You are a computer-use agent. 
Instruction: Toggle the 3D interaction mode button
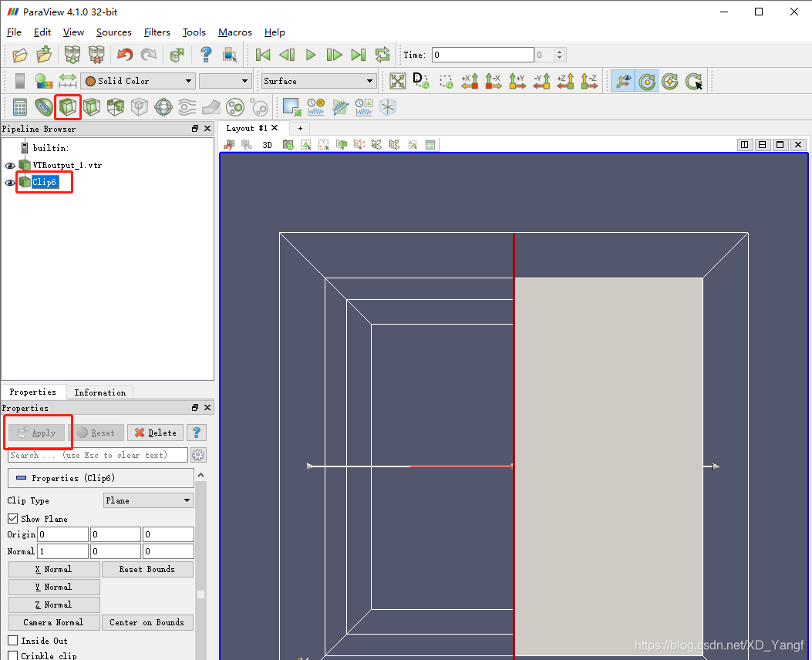268,145
